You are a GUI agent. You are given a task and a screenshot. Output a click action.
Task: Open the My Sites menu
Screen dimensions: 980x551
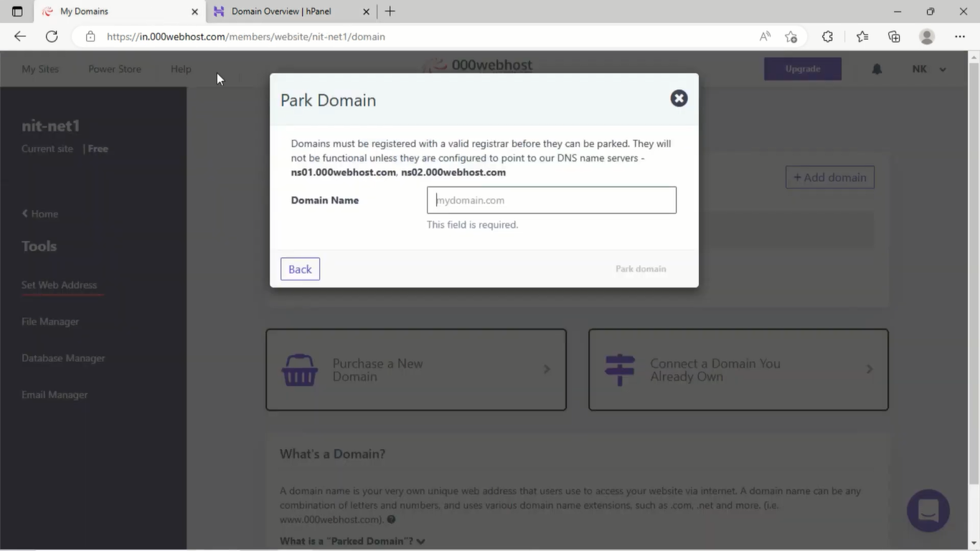click(40, 69)
